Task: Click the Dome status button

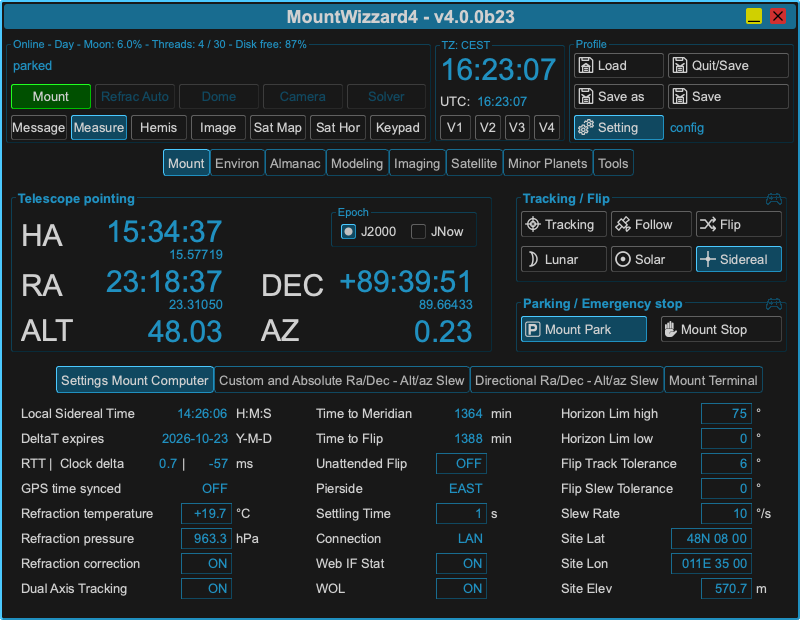Action: pos(219,96)
